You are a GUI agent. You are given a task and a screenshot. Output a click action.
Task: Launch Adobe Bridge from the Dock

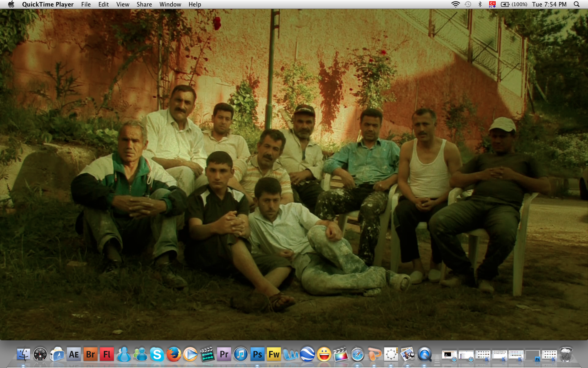tap(90, 355)
